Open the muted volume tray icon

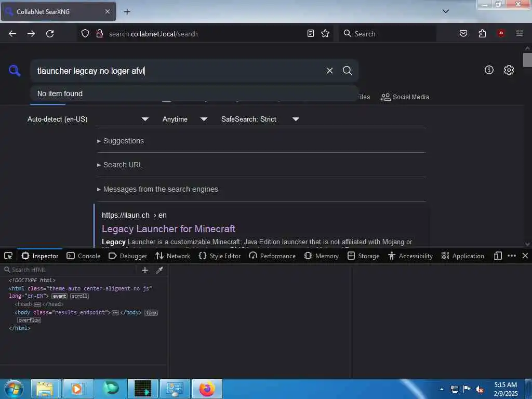[x=480, y=390]
